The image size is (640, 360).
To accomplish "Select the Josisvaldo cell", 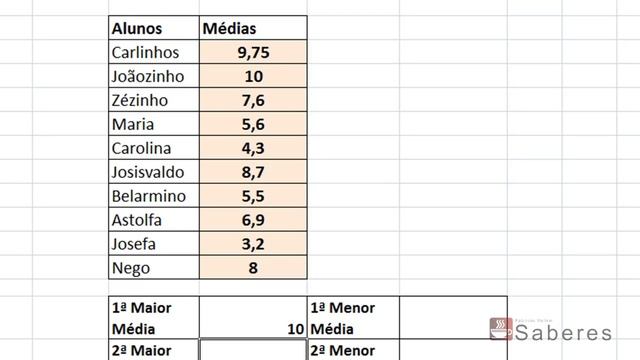I will pos(154,172).
